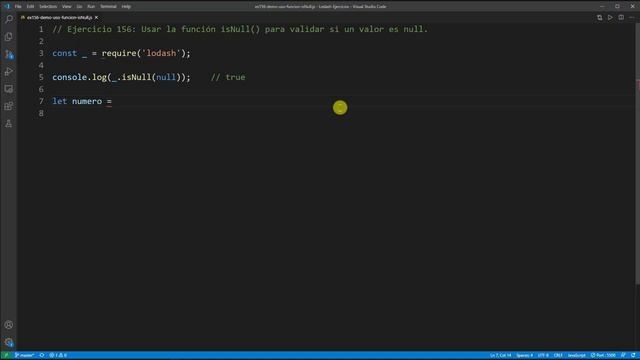Run the file with the play icon

610,18
